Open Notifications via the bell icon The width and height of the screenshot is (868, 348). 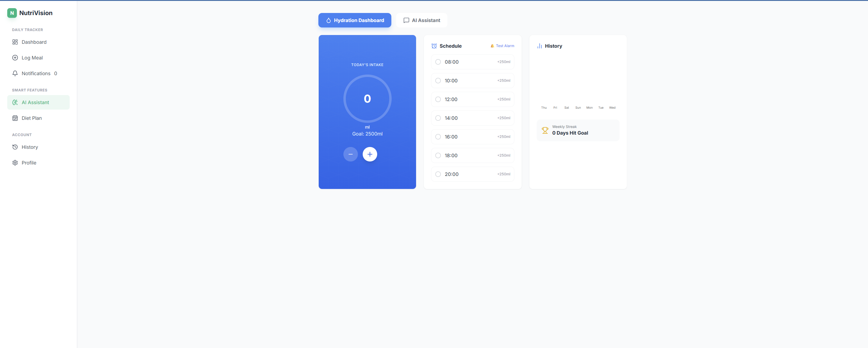point(15,73)
